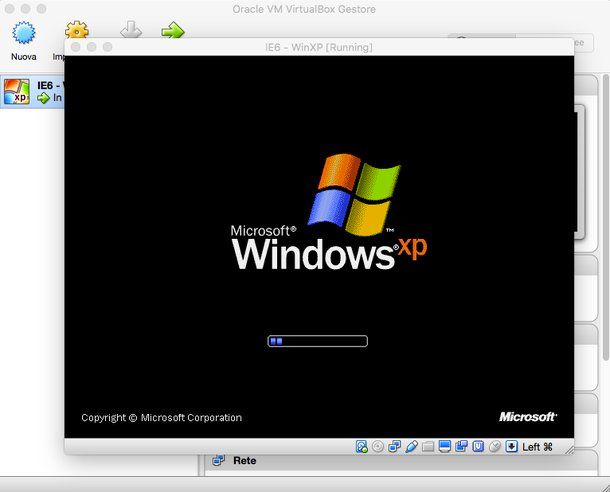Open the settings gear in VirtualBox toolbar

[77, 30]
